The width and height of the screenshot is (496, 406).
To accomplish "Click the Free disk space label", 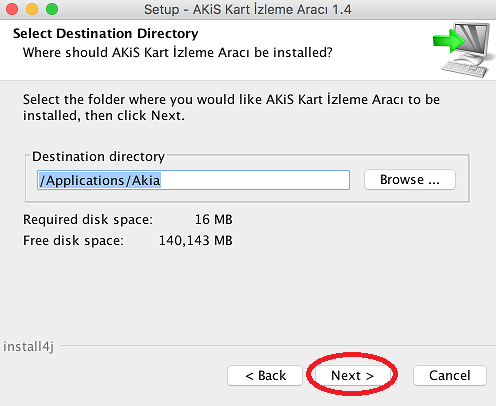I will [73, 241].
